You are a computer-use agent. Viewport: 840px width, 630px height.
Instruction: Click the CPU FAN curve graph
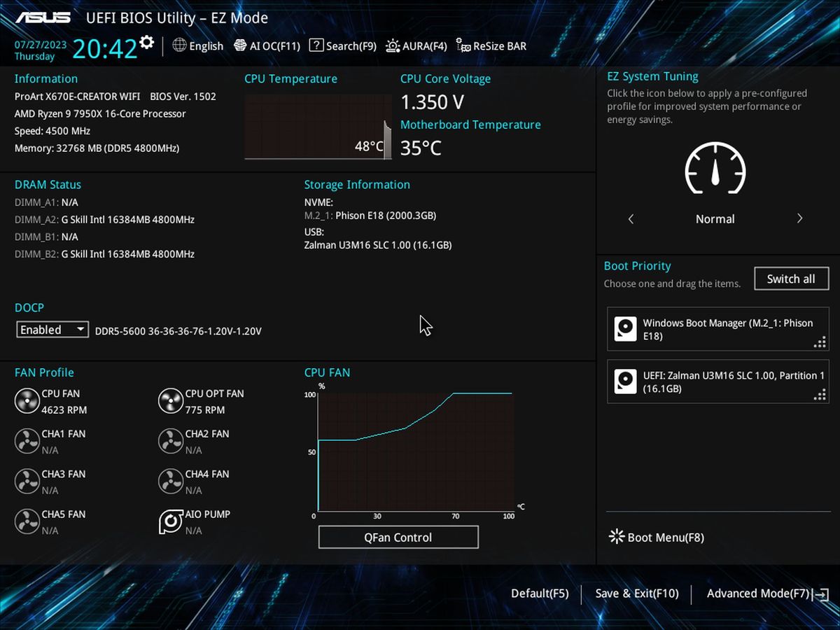416,452
